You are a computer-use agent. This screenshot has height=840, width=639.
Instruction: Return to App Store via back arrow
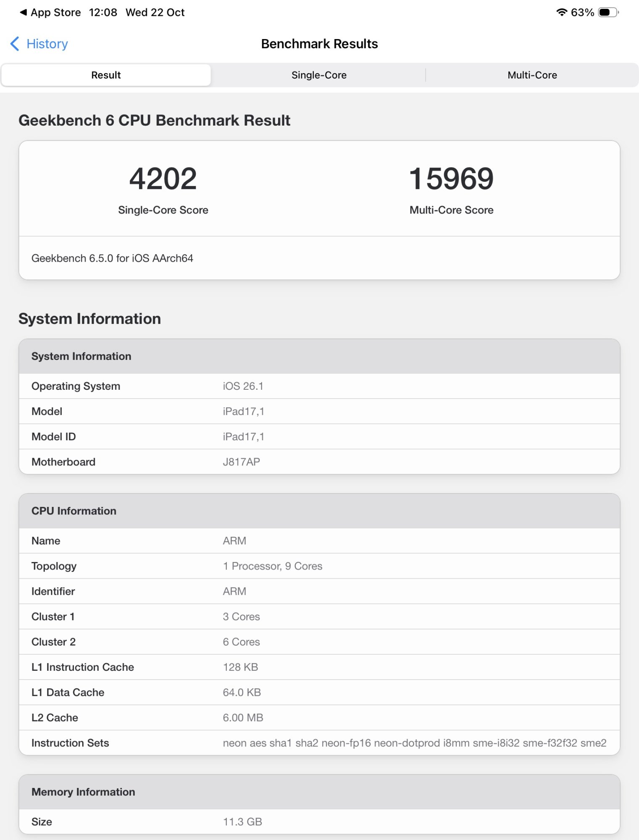[50, 13]
